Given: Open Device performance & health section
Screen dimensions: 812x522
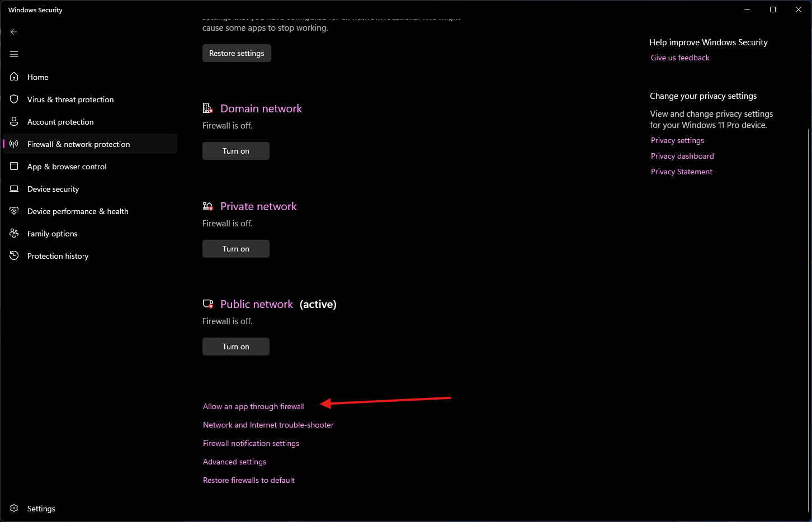Looking at the screenshot, I should [x=90, y=211].
